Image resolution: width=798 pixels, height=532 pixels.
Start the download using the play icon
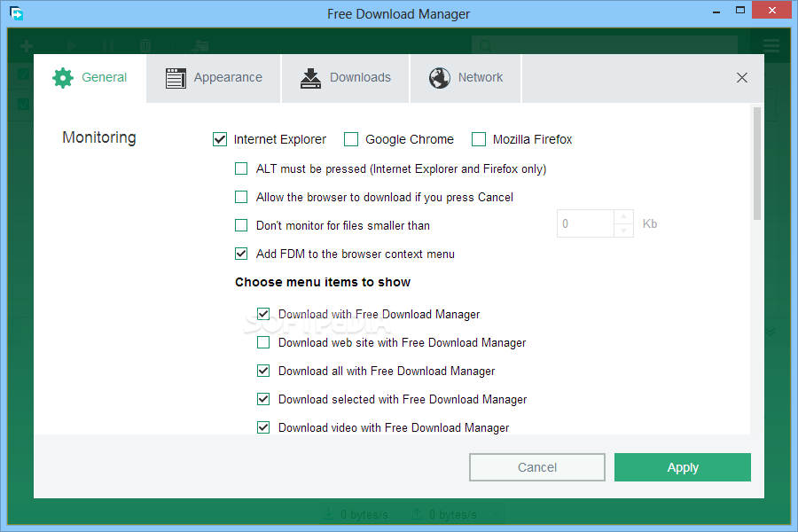73,45
